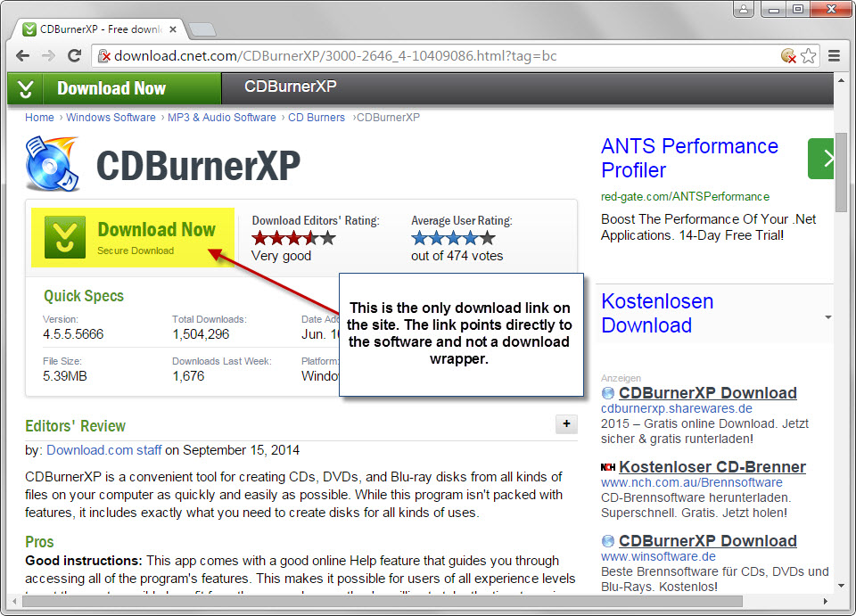Open the Download.com staff author link
Viewport: 856px width, 616px height.
click(x=104, y=450)
